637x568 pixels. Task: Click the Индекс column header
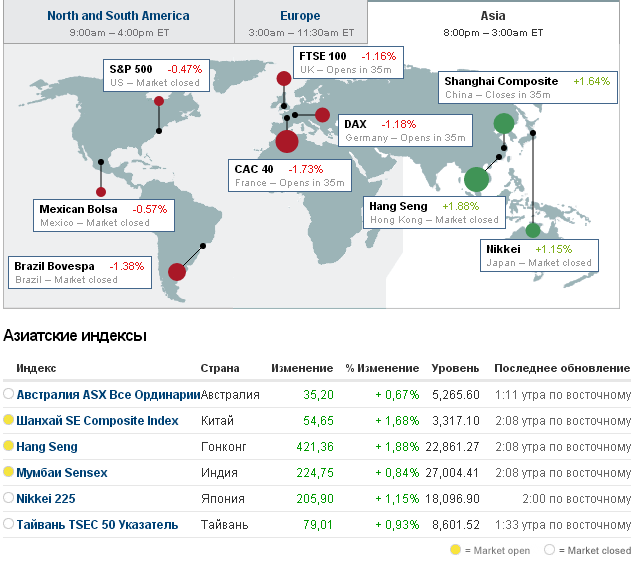pyautogui.click(x=36, y=368)
